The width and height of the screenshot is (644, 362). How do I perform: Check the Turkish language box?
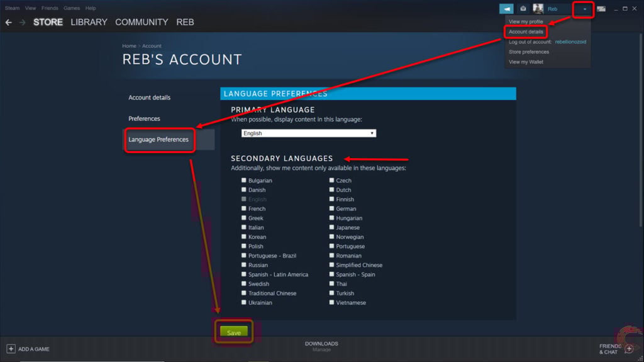tap(331, 293)
